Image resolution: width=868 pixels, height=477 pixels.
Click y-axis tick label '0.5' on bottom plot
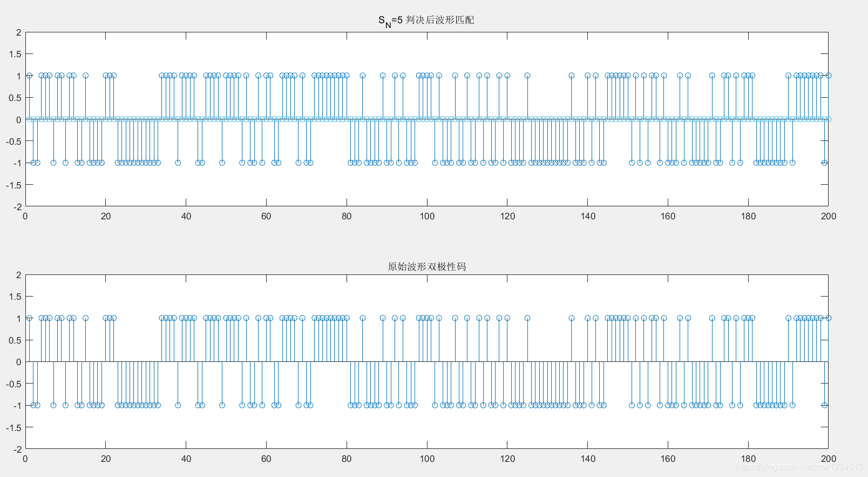point(15,340)
